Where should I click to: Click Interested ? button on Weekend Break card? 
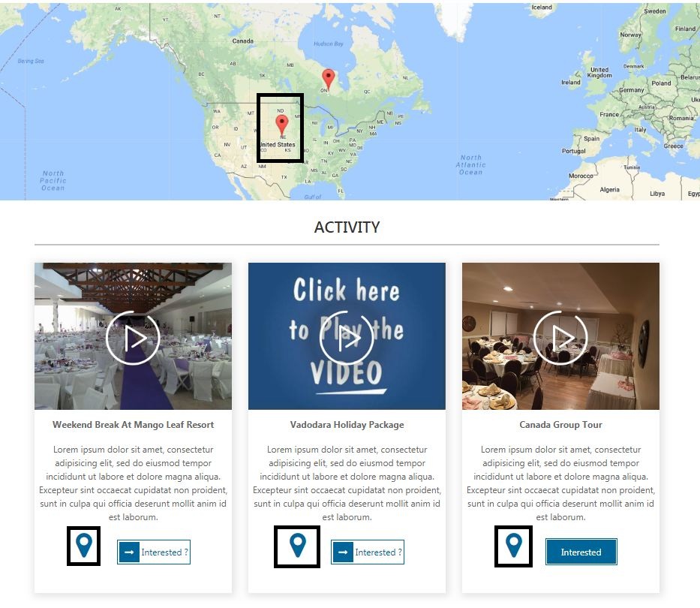pyautogui.click(x=154, y=552)
